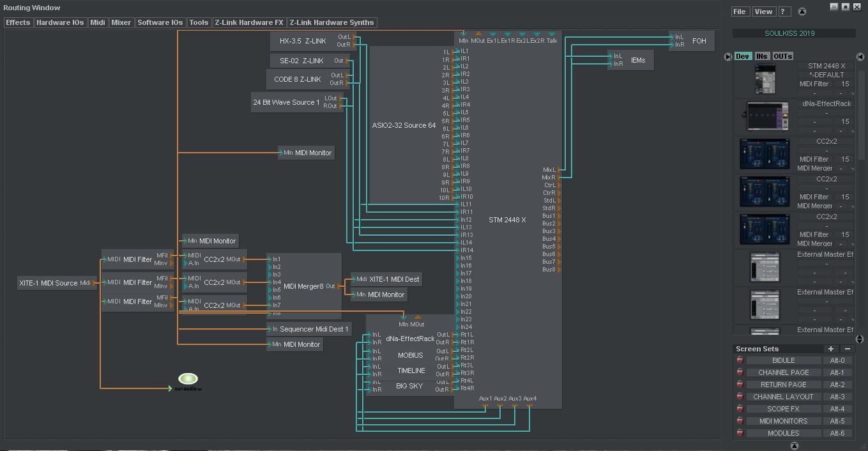The width and height of the screenshot is (868, 451).
Task: Click the Bus1 output port on STM 2448 X
Action: click(x=560, y=216)
